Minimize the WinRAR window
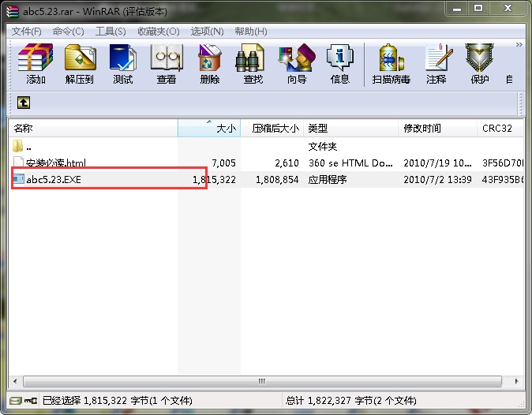The image size is (532, 415). 457,8
